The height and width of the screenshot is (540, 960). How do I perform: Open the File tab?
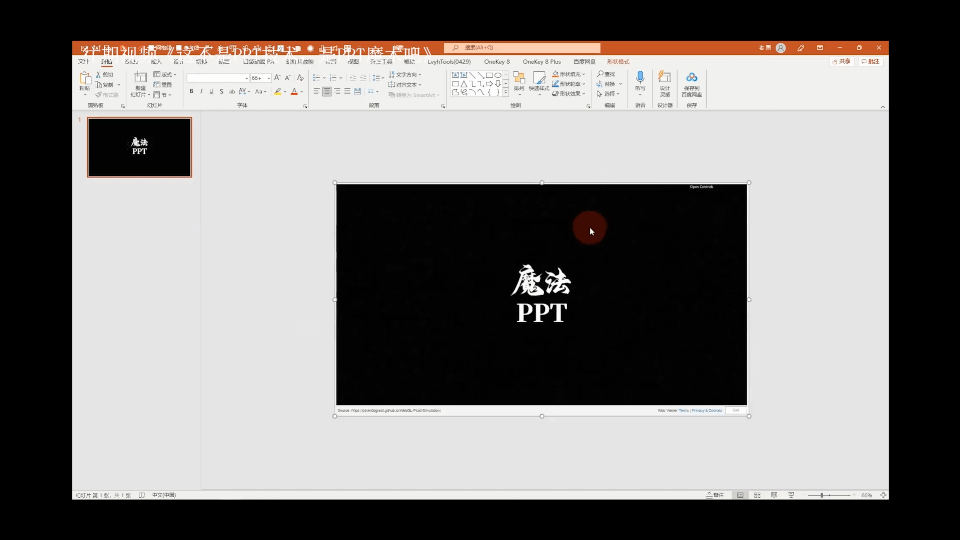(x=84, y=62)
